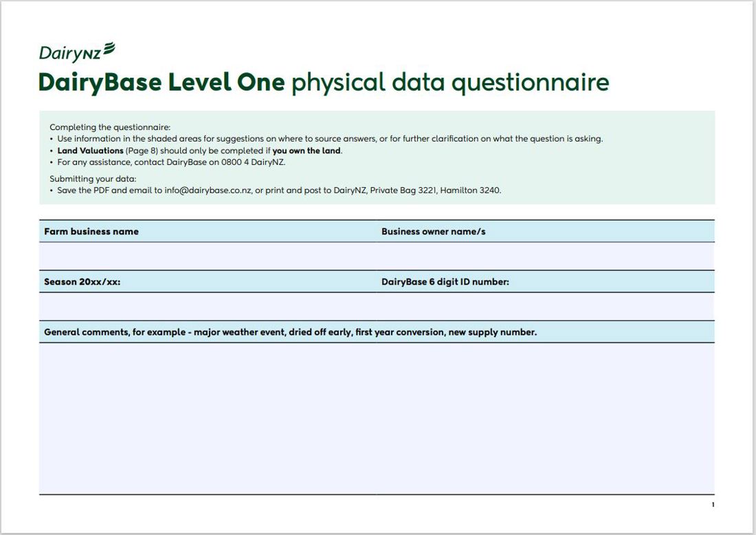Screen dimensions: 756x535
Task: Click the 'Season 20xx/xx:' label
Action: click(x=82, y=281)
